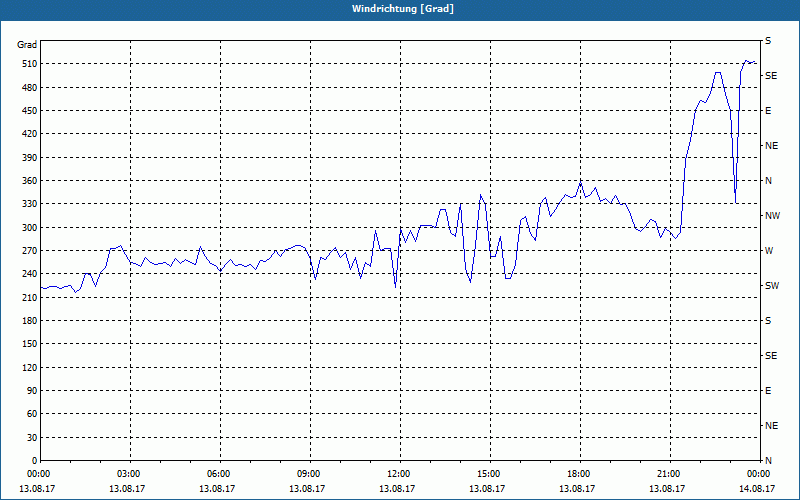Pick the 360 degree axis label
800x500 pixels.
click(x=29, y=181)
